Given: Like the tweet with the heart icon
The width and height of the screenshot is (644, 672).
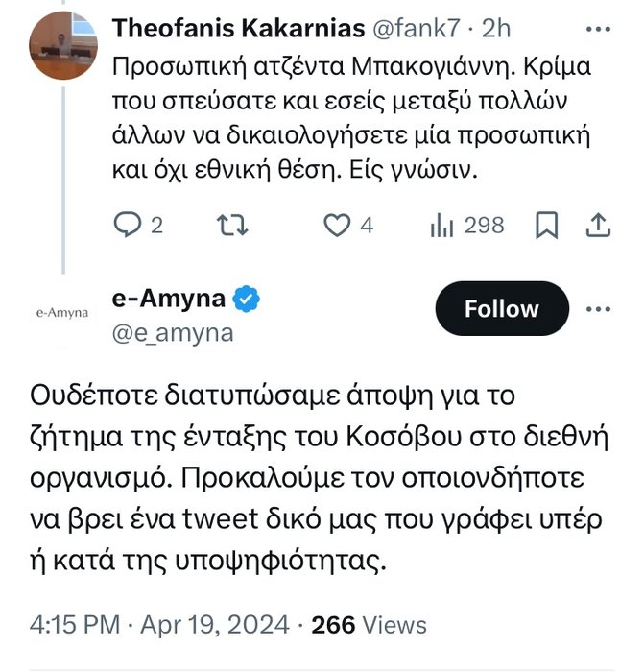Looking at the screenshot, I should [x=335, y=225].
